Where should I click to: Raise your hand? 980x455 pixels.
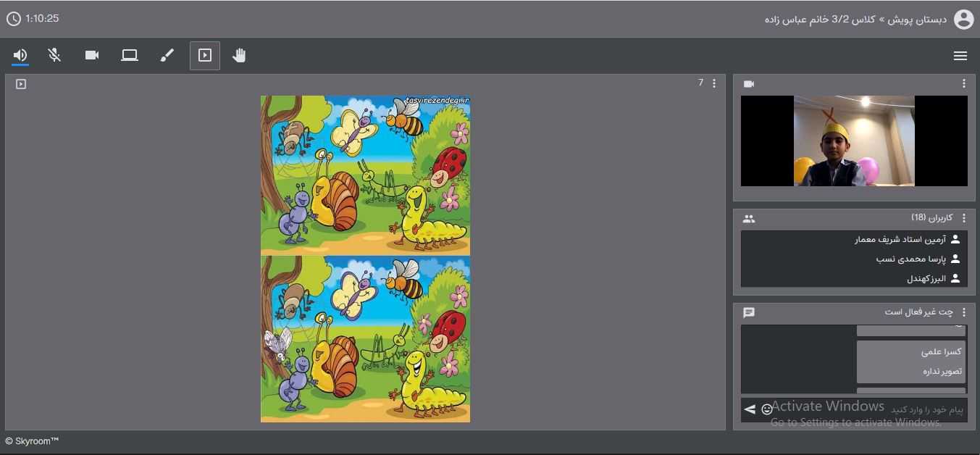[x=239, y=55]
